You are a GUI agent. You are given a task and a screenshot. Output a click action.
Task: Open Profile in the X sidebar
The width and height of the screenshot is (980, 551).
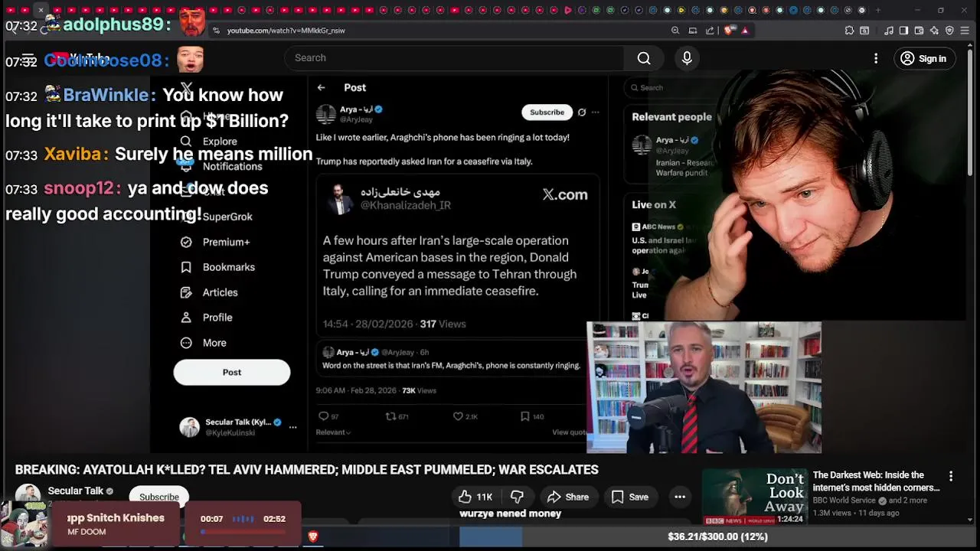tap(206, 318)
